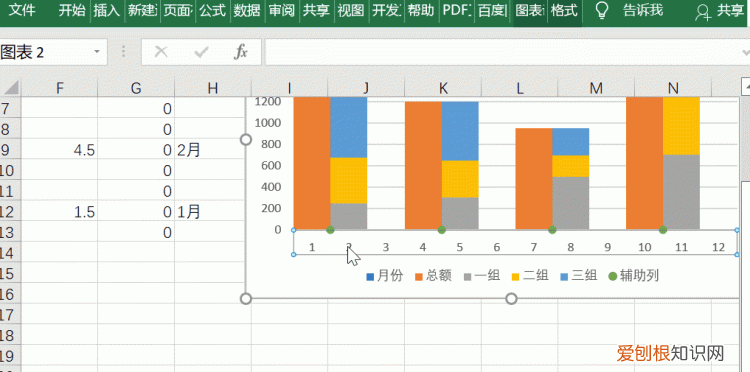Click the 告诉我 search box
Viewport: 750px width, 372px height.
pyautogui.click(x=643, y=11)
